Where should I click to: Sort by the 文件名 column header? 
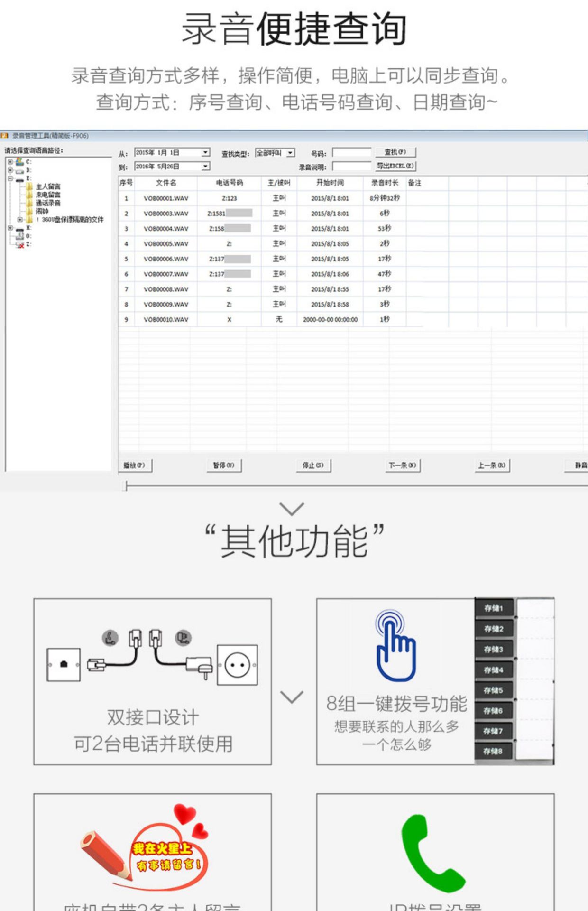[x=166, y=183]
